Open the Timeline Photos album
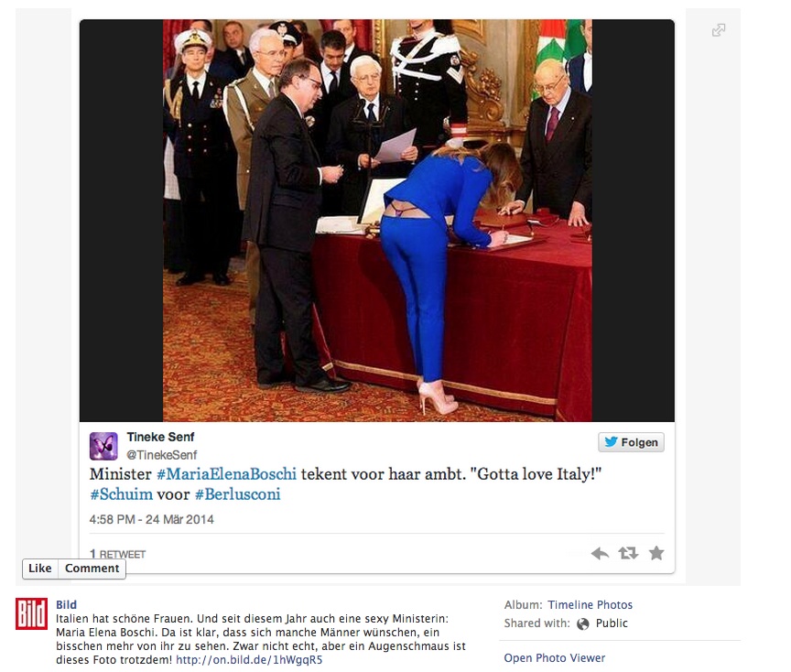The image size is (791, 672). coord(591,605)
